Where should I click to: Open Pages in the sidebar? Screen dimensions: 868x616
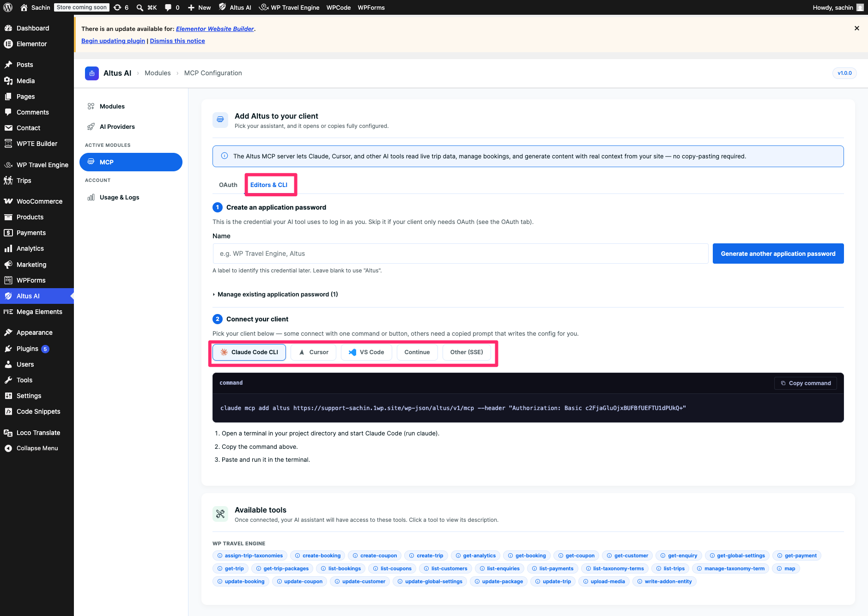pyautogui.click(x=37, y=97)
